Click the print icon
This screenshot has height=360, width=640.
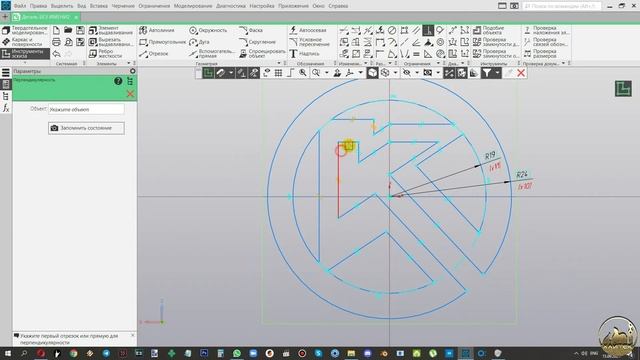pos(56,42)
